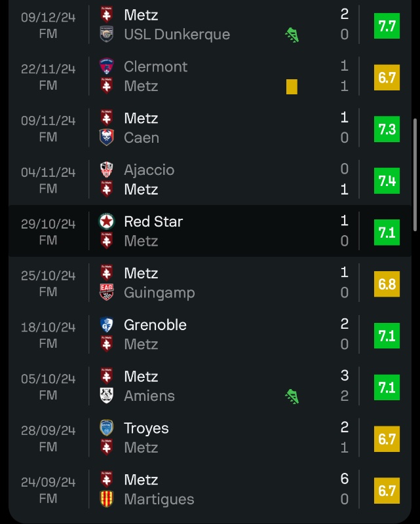Viewport: 420px width, 524px height.
Task: Click the green boot icon in Amiens match
Action: coord(292,396)
